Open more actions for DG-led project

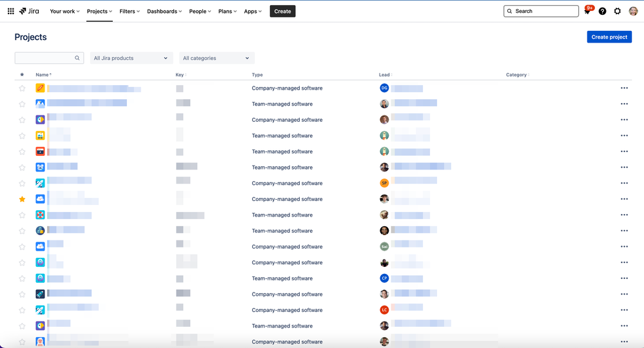[x=624, y=88]
